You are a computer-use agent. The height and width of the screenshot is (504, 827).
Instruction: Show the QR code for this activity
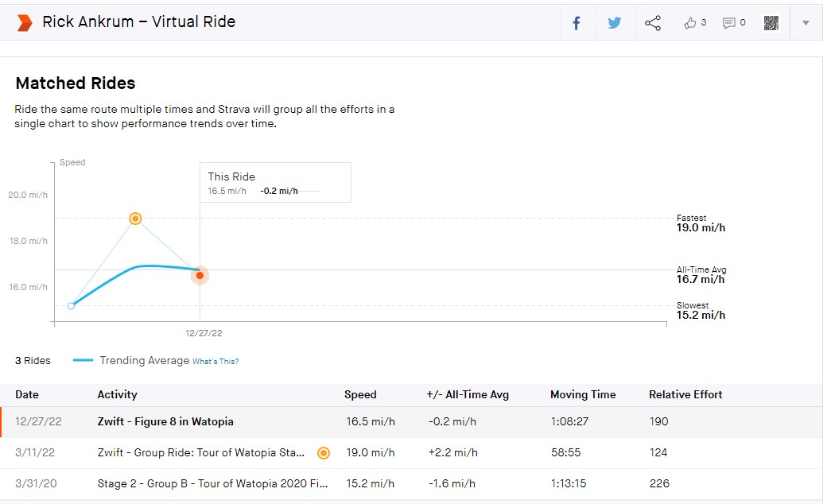coord(771,23)
